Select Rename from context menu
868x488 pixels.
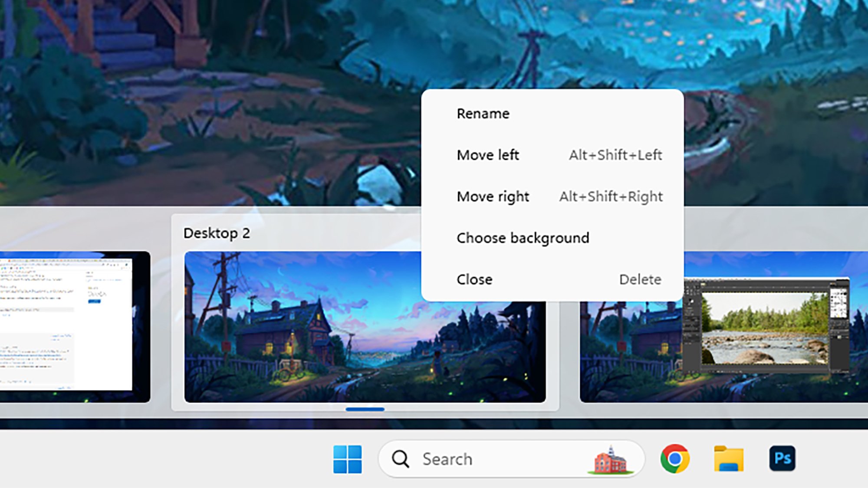483,113
